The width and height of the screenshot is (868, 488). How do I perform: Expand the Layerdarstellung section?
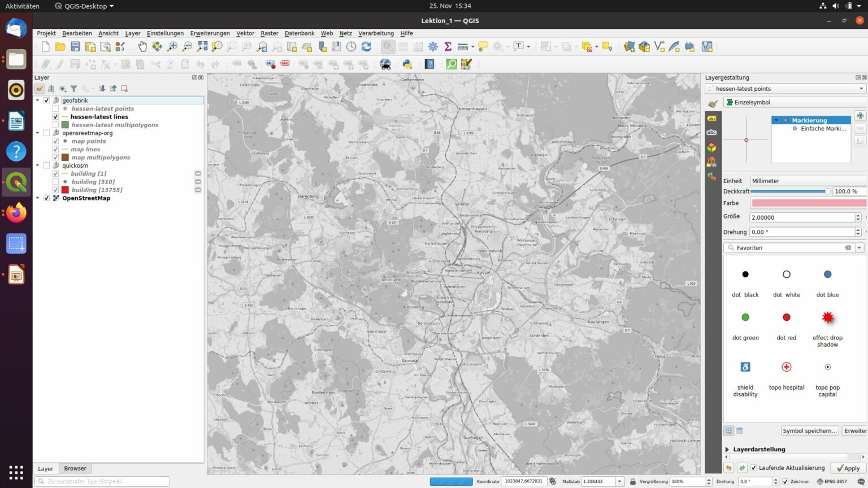coord(728,450)
